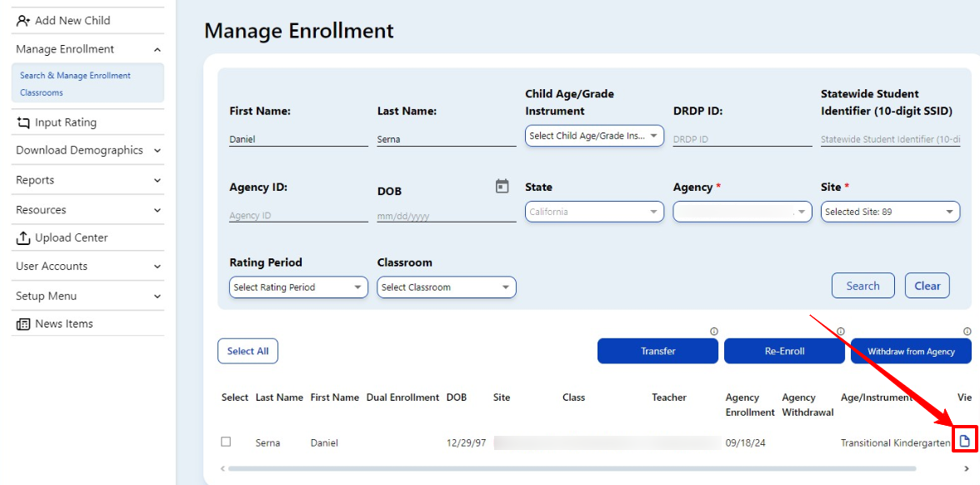This screenshot has height=485, width=980.
Task: Open the State dropdown showing California
Action: tap(594, 212)
